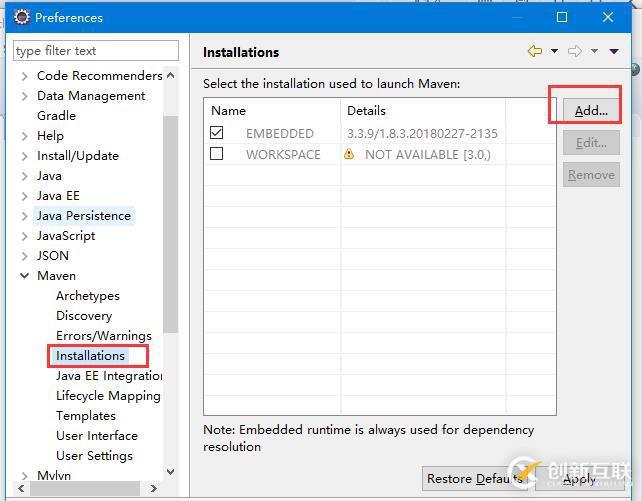This screenshot has width=642, height=501.
Task: Click the tree scroll down arrow
Action: point(171,472)
